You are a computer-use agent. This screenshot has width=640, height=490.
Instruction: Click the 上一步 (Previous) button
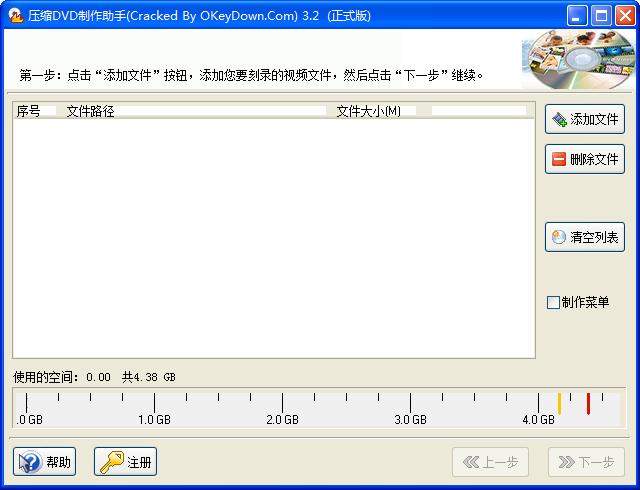click(x=490, y=462)
